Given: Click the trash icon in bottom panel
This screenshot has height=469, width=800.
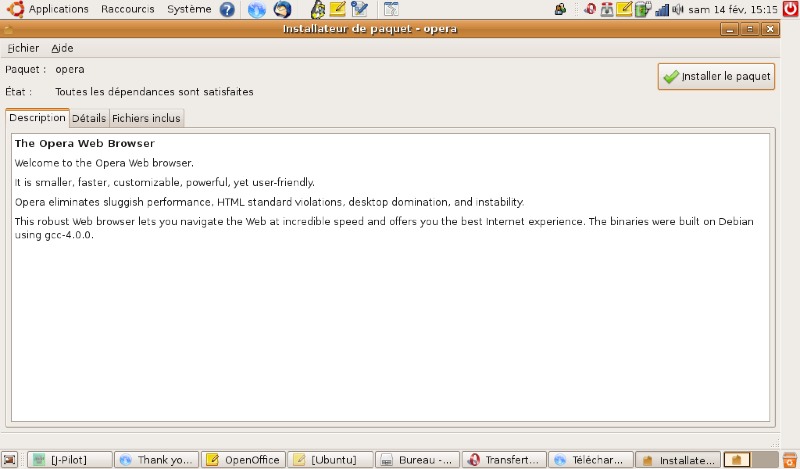Looking at the screenshot, I should click(788, 460).
